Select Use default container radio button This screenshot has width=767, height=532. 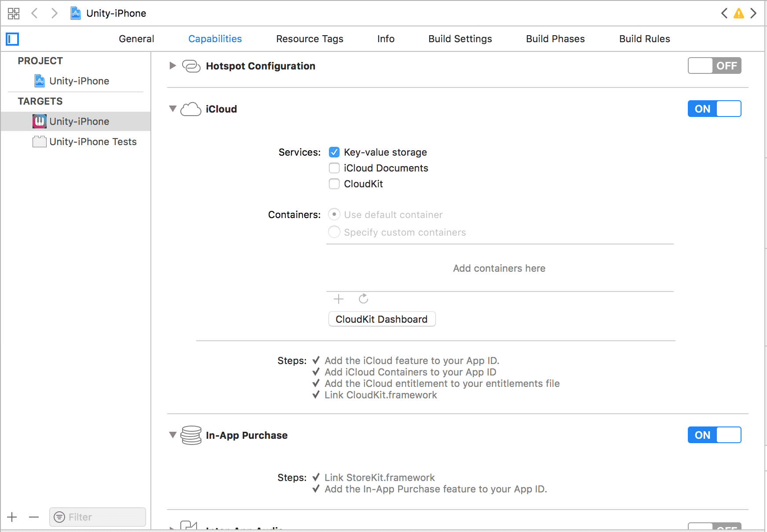click(334, 215)
